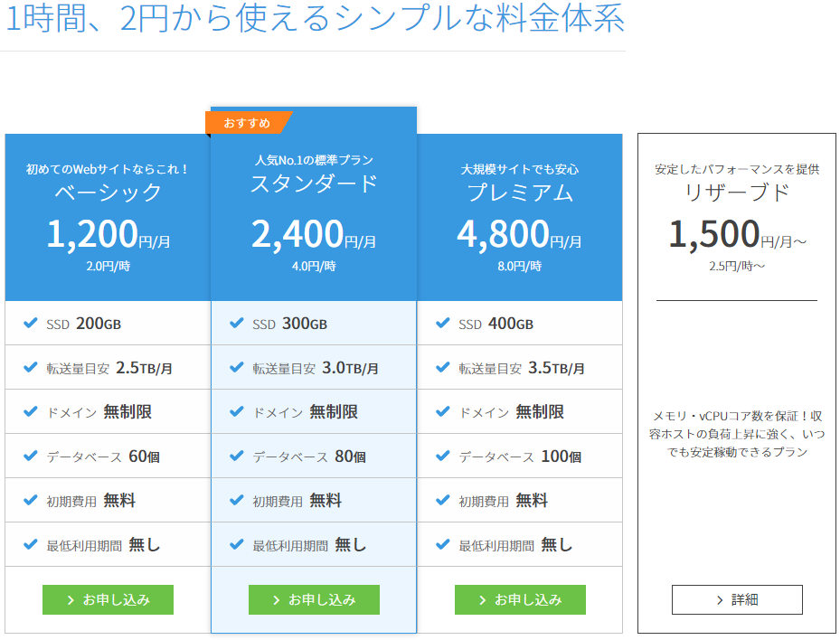
Task: Click the Premium データベース 100個 row
Action: pos(520,456)
